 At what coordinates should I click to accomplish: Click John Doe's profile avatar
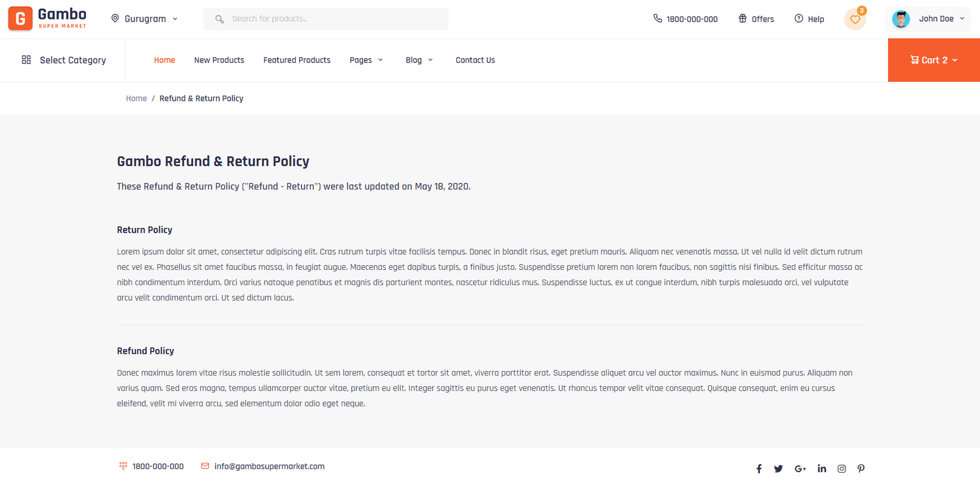[x=901, y=19]
